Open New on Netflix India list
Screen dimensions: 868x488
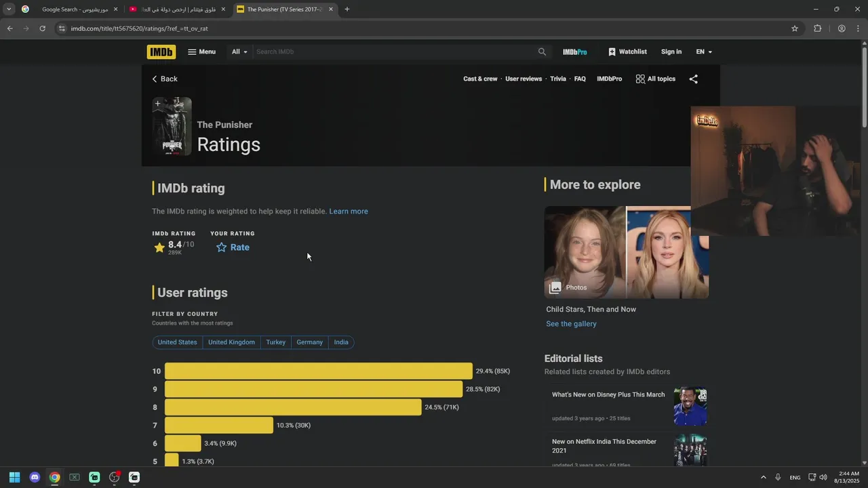click(x=604, y=446)
